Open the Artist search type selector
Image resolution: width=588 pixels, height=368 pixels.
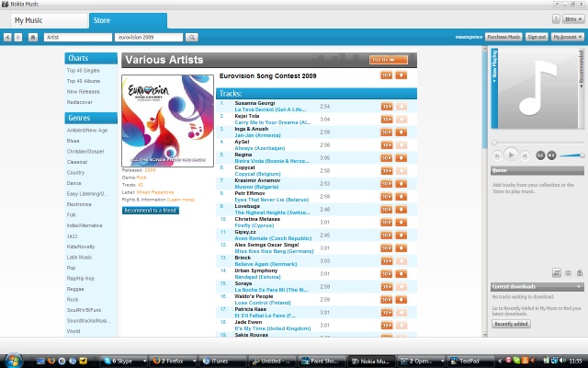78,37
